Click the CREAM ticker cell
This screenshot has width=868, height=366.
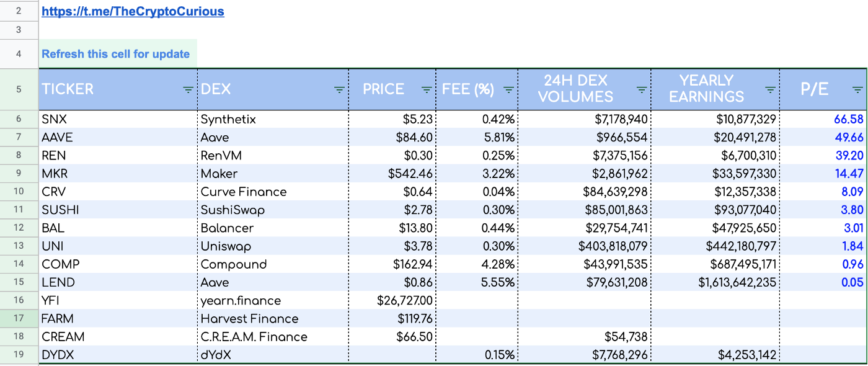click(118, 337)
